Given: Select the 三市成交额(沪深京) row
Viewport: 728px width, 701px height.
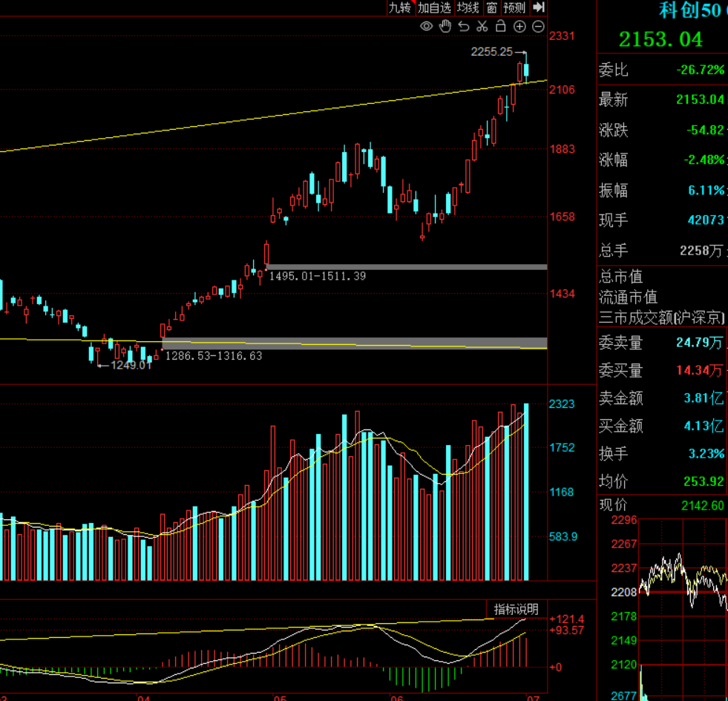Looking at the screenshot, I should [662, 317].
